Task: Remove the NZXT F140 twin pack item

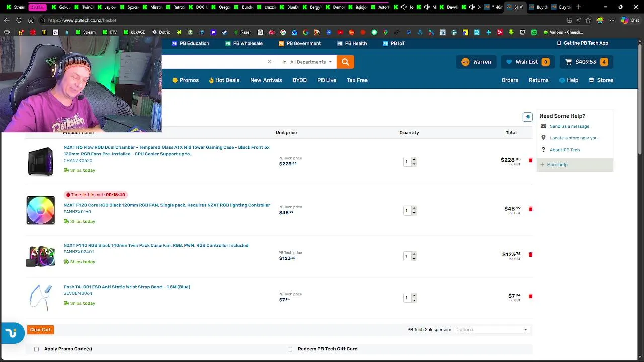Action: [x=530, y=254]
